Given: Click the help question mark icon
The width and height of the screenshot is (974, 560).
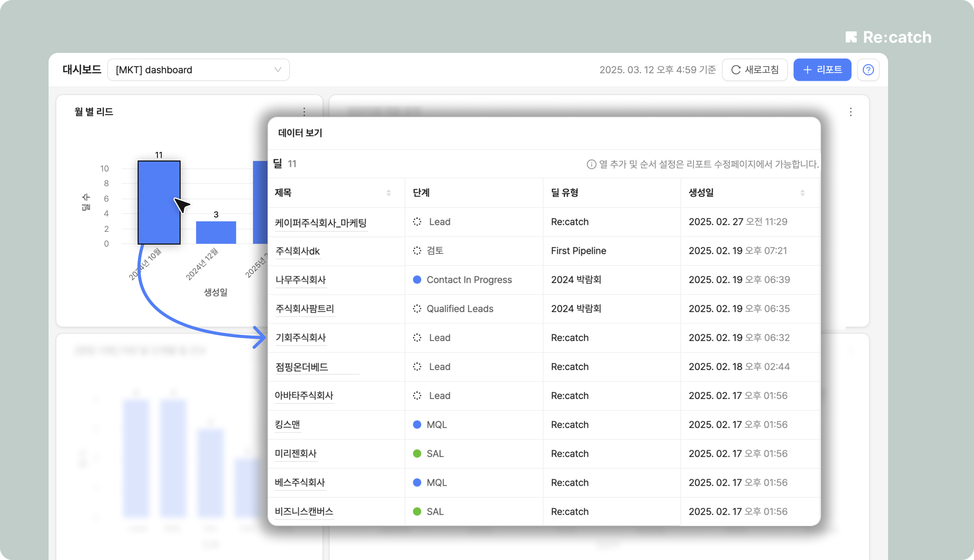Looking at the screenshot, I should coord(868,70).
